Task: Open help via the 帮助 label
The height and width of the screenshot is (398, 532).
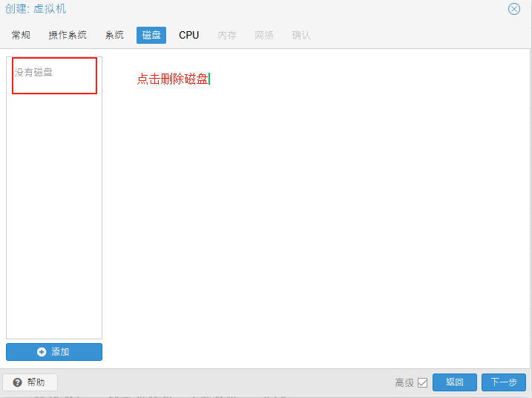Action: point(36,382)
